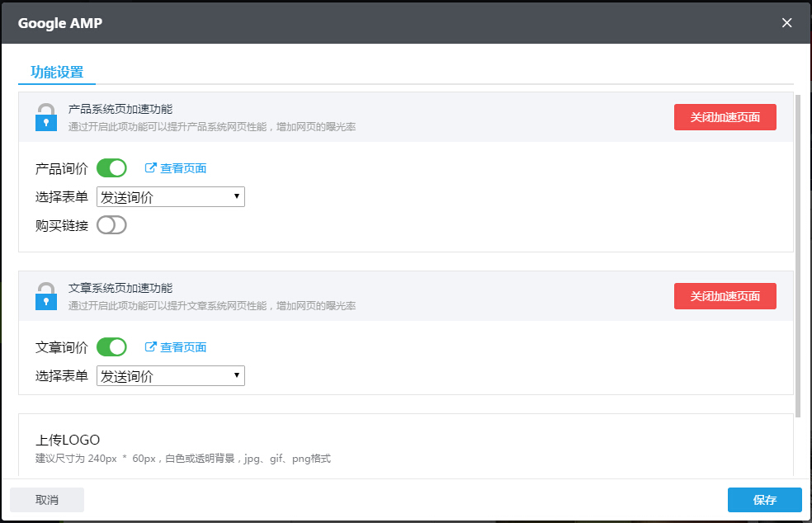Disable the 产品询价 toggle
Viewport: 812px width, 523px height.
(x=111, y=167)
